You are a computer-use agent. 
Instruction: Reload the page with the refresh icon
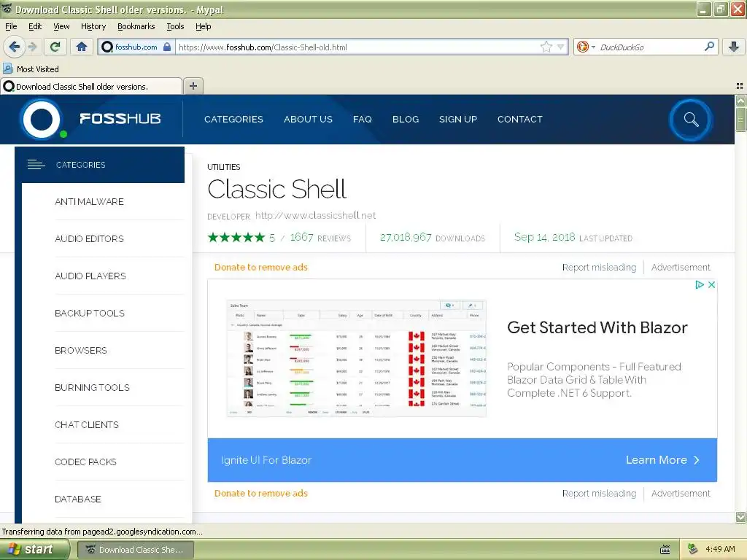point(55,47)
